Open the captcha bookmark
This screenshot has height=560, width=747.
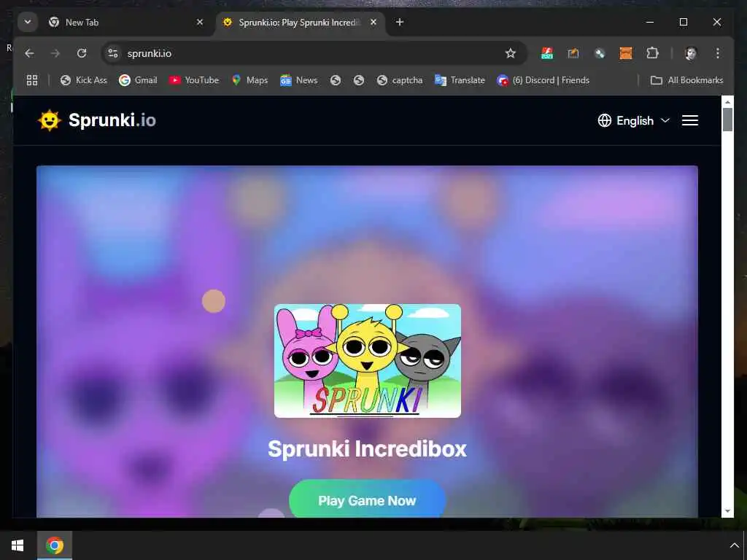(x=400, y=80)
